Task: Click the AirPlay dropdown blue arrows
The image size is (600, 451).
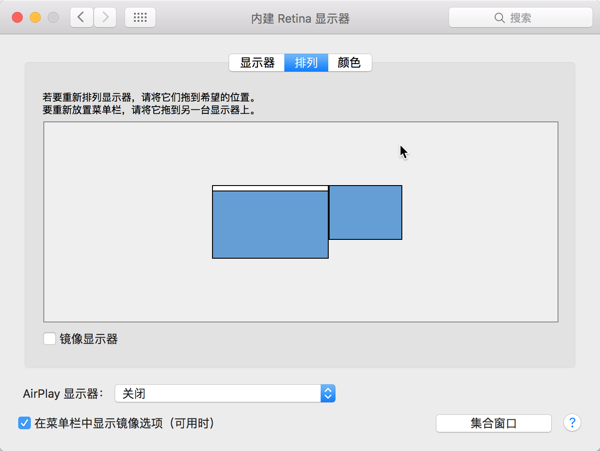Action: click(328, 394)
